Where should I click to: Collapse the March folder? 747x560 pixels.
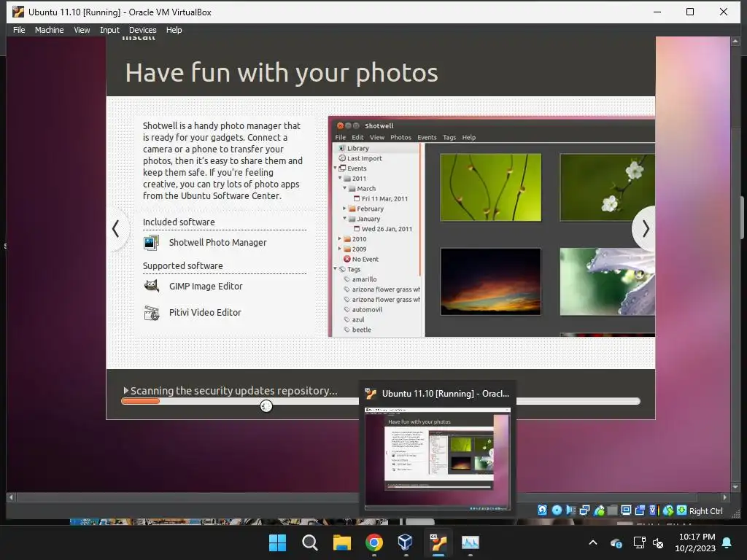coord(345,188)
